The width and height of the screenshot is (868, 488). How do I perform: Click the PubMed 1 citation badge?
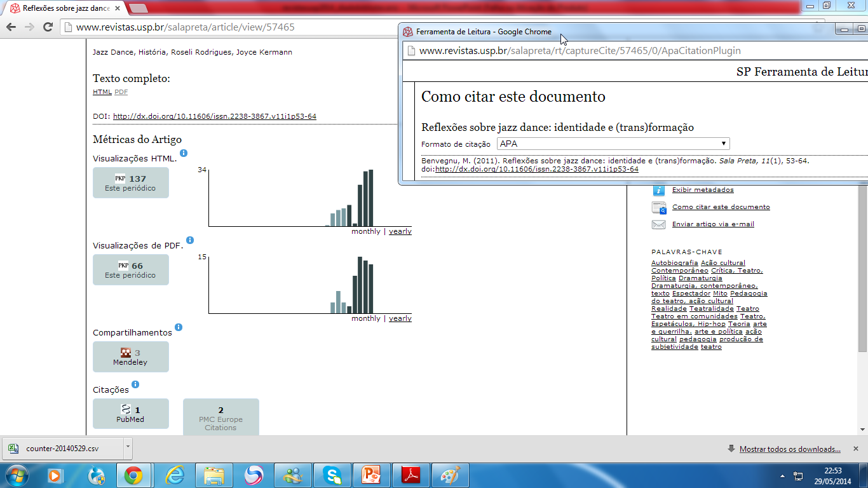coord(131,414)
